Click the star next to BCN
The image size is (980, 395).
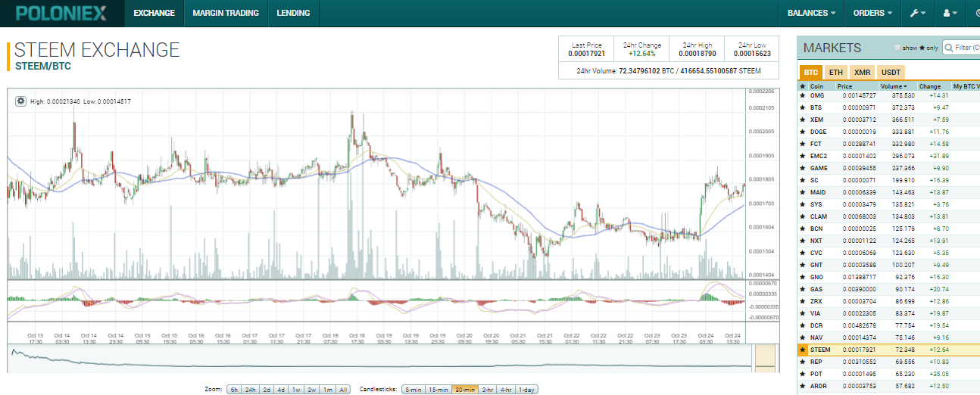pos(802,229)
